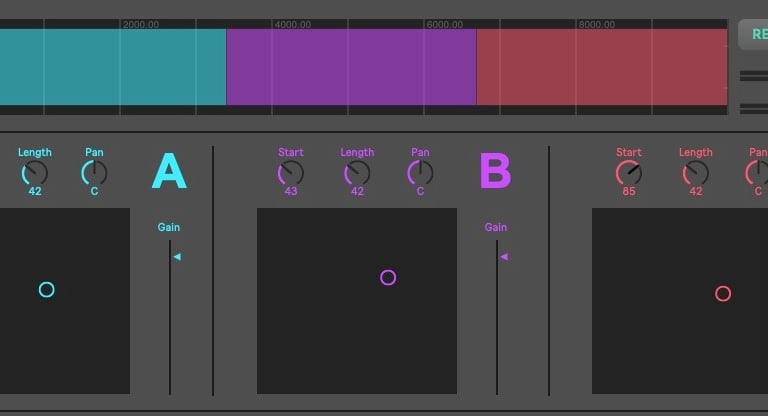Select the red waveform region
The image size is (768, 416).
(x=600, y=67)
